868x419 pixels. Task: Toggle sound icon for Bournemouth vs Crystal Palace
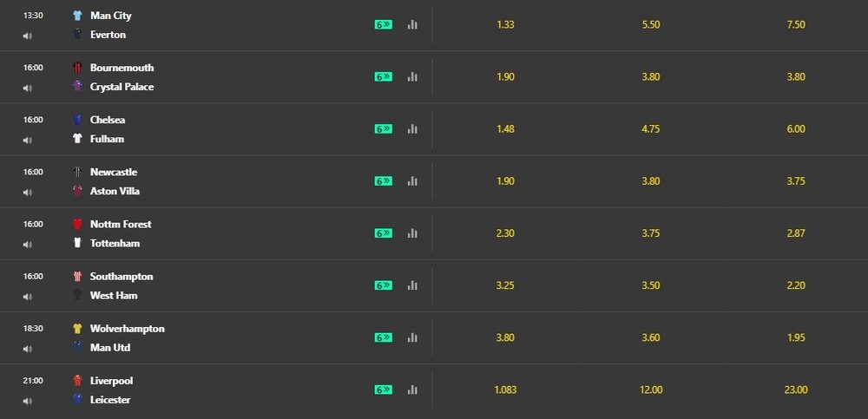pyautogui.click(x=27, y=88)
